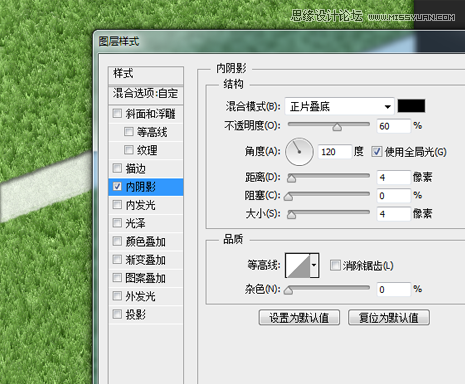Click the 大小 value field

[x=393, y=214]
